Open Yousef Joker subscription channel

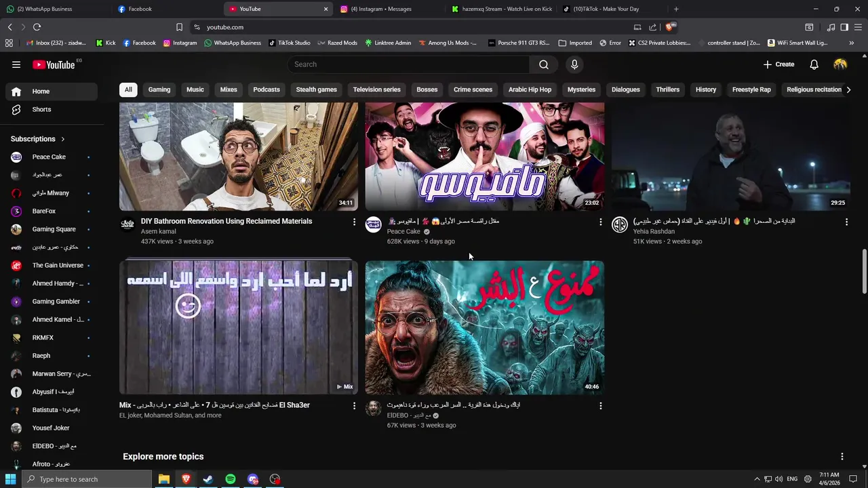(52, 428)
